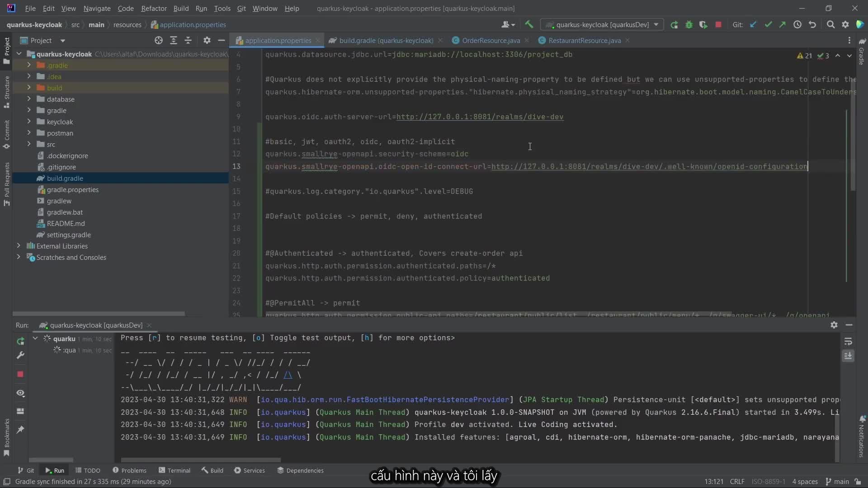868x488 pixels.
Task: Click the Build project hammer icon
Action: point(529,24)
